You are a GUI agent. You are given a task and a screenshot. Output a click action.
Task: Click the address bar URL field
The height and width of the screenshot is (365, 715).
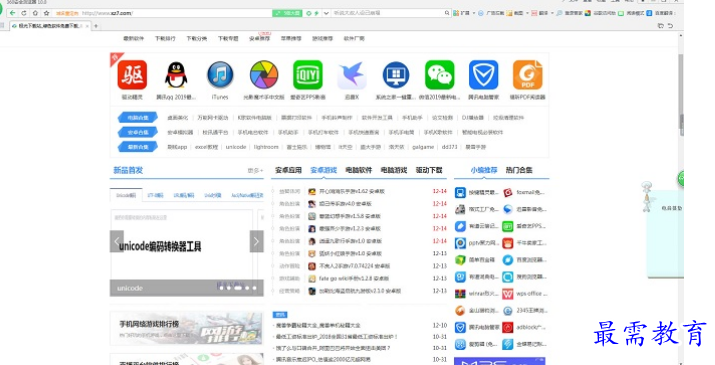[176, 13]
